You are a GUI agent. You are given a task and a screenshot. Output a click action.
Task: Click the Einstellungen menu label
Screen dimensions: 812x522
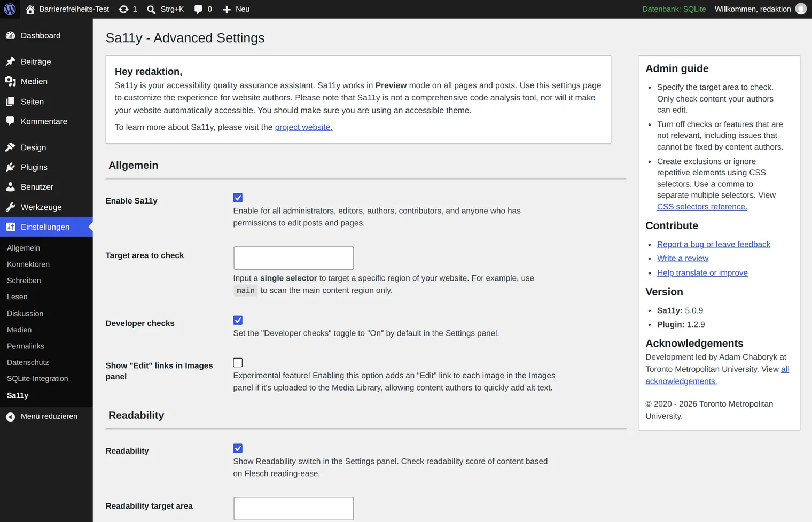point(45,227)
